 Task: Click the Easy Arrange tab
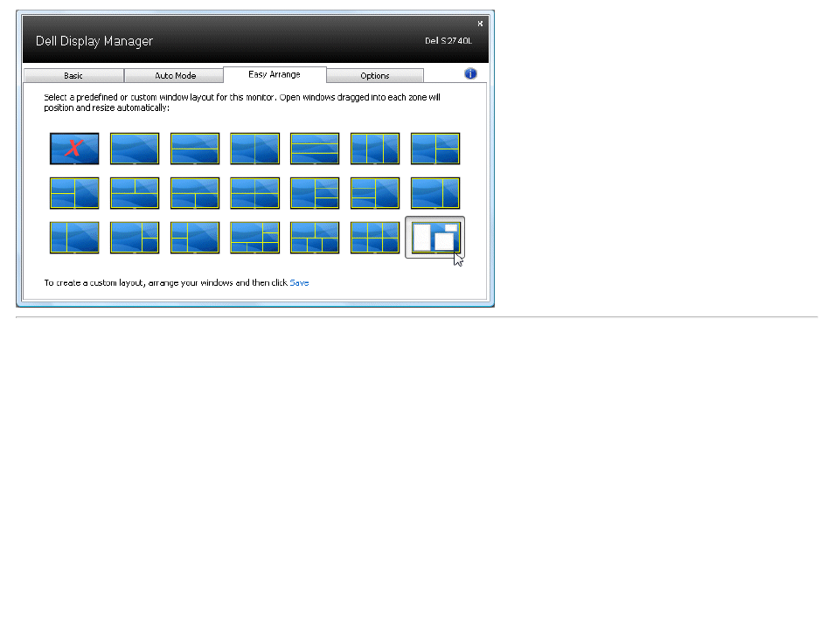tap(275, 74)
